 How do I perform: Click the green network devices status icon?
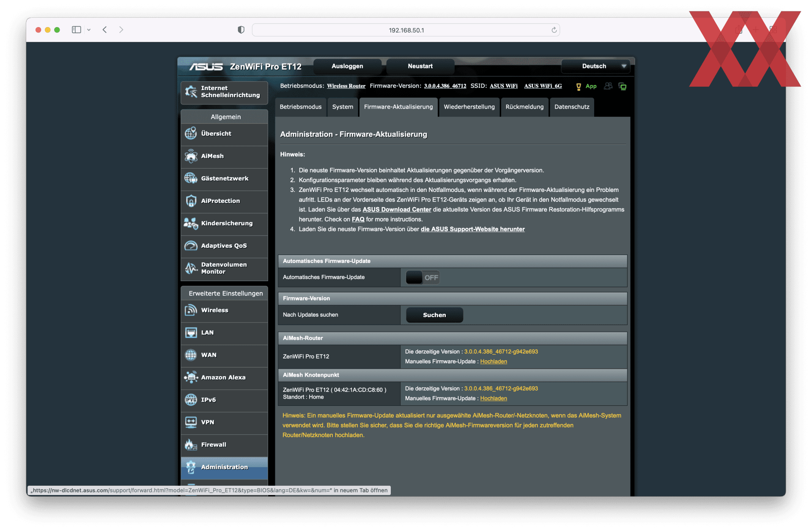[x=623, y=86]
